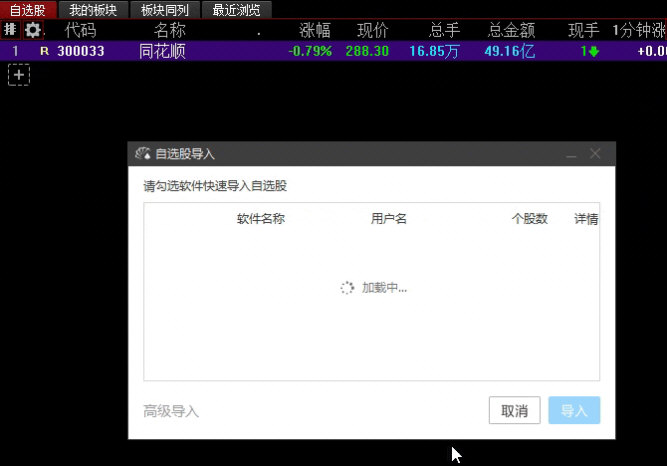Click the sort icon in header row
Viewport: 667px width, 466px height.
pos(11,30)
